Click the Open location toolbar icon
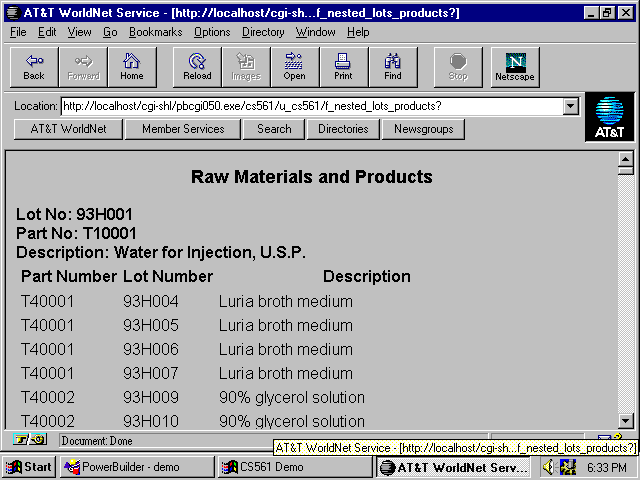The image size is (640, 480). coord(295,67)
